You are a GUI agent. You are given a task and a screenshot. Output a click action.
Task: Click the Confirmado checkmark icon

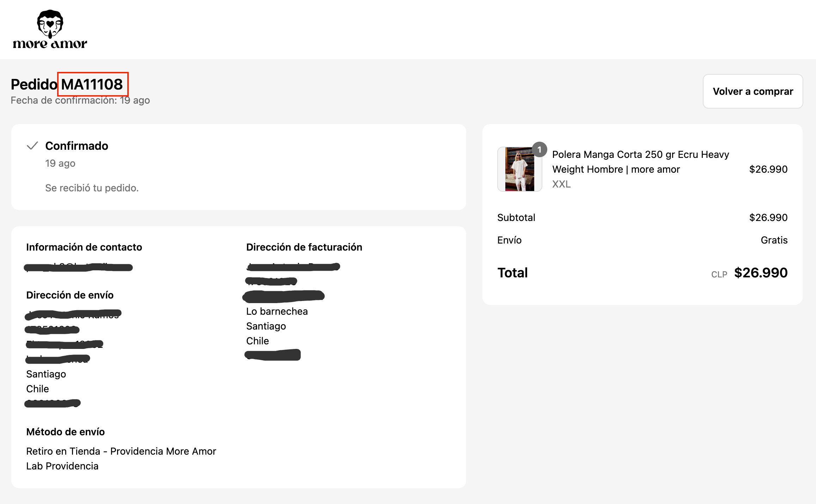[x=32, y=146]
